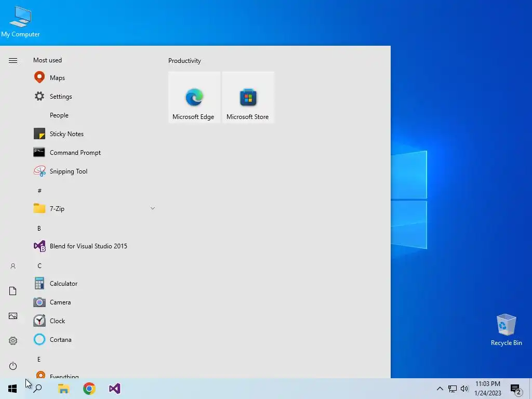532x399 pixels.
Task: Launch the Camera app
Action: (x=95, y=302)
